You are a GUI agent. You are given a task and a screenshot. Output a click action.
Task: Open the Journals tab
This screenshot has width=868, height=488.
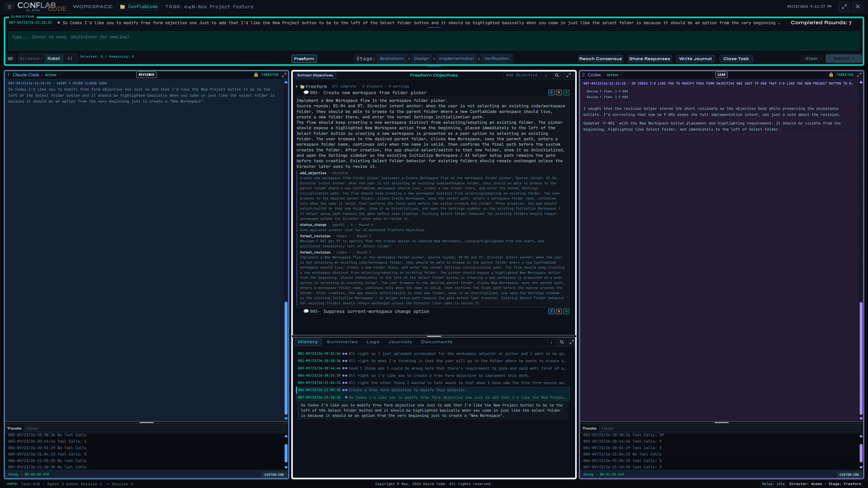(x=400, y=342)
